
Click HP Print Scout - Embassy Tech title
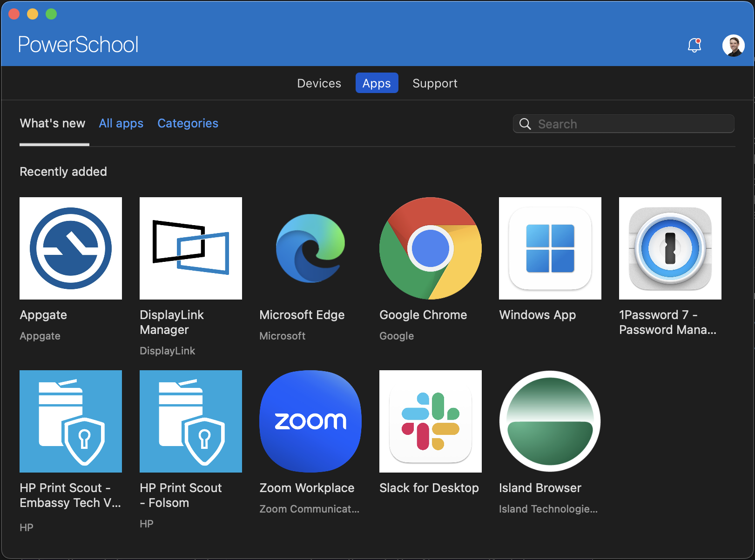70,495
